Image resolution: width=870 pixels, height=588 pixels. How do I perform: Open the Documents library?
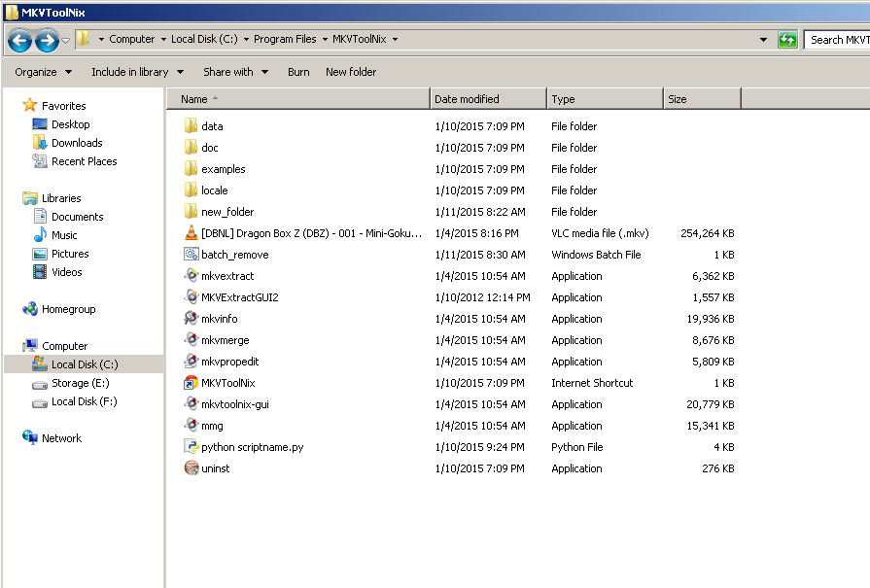tap(77, 217)
